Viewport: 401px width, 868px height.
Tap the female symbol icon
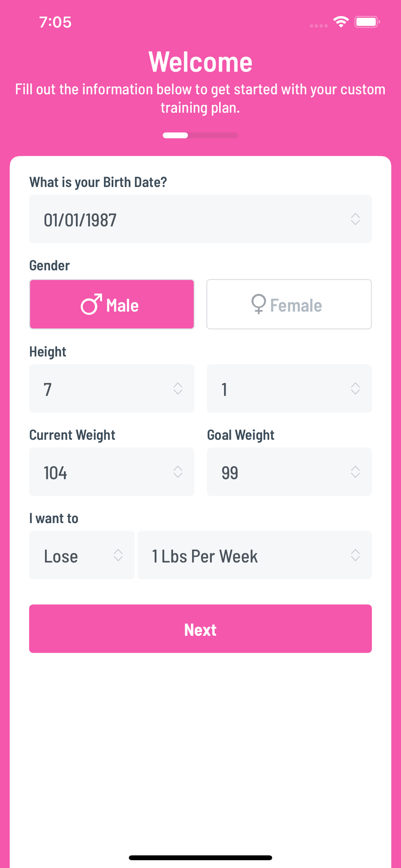click(259, 304)
